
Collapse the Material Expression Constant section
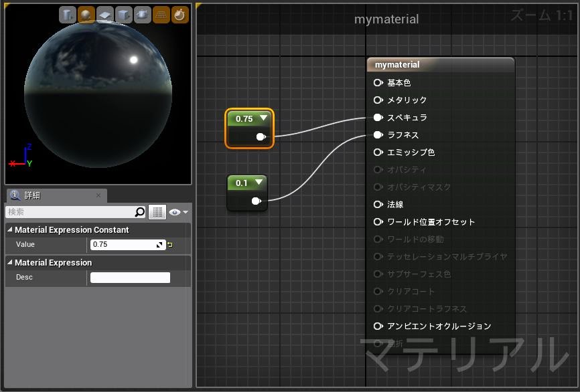[10, 229]
